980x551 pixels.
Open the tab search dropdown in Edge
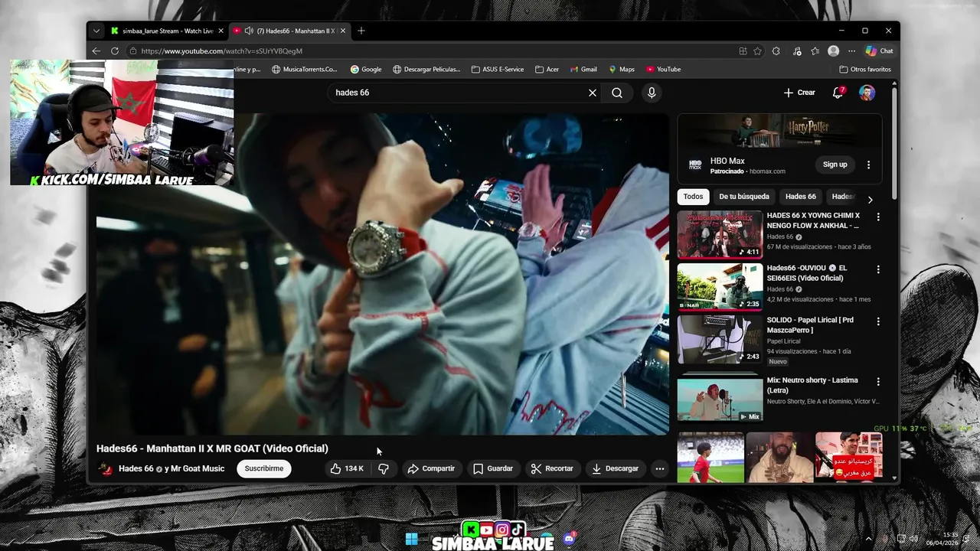tap(96, 31)
